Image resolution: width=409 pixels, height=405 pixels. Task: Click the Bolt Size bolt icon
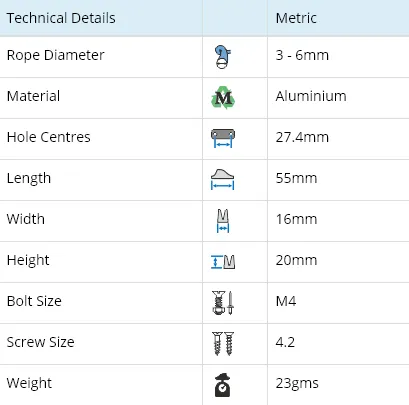tap(223, 303)
